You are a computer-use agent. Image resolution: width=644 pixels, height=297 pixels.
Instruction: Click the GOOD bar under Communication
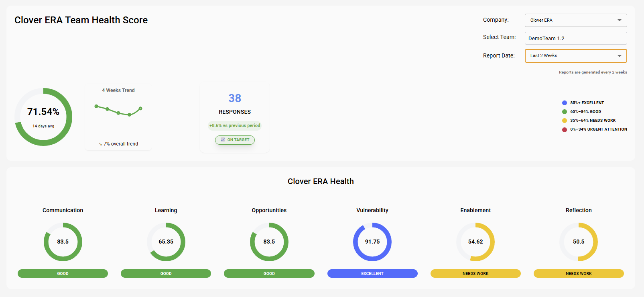tap(63, 274)
